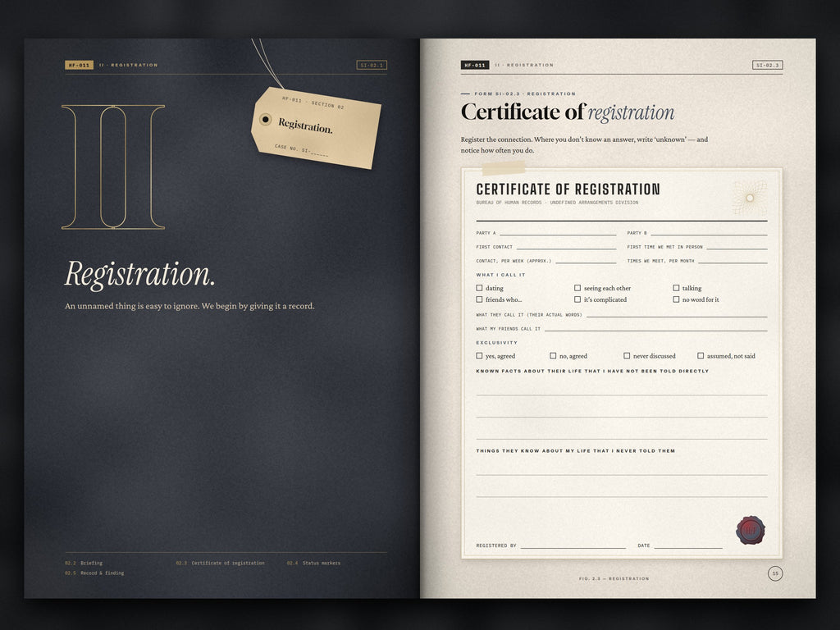
Task: Click the Date line at form bottom
Action: click(688, 546)
